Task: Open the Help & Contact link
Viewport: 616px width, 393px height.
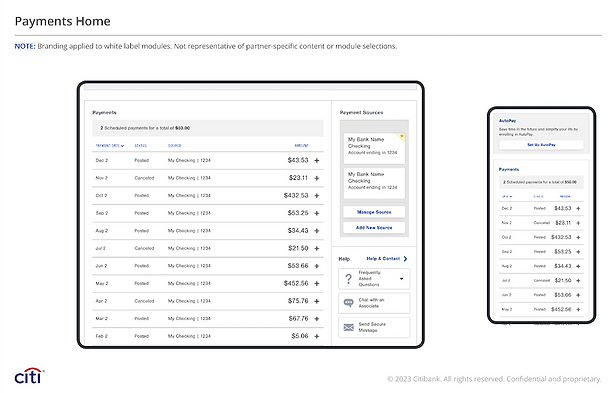Action: pyautogui.click(x=383, y=259)
